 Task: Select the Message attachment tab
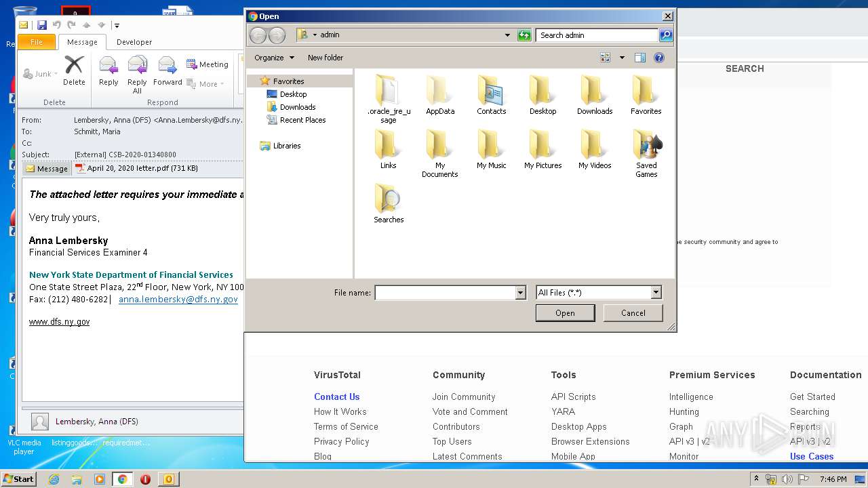47,169
